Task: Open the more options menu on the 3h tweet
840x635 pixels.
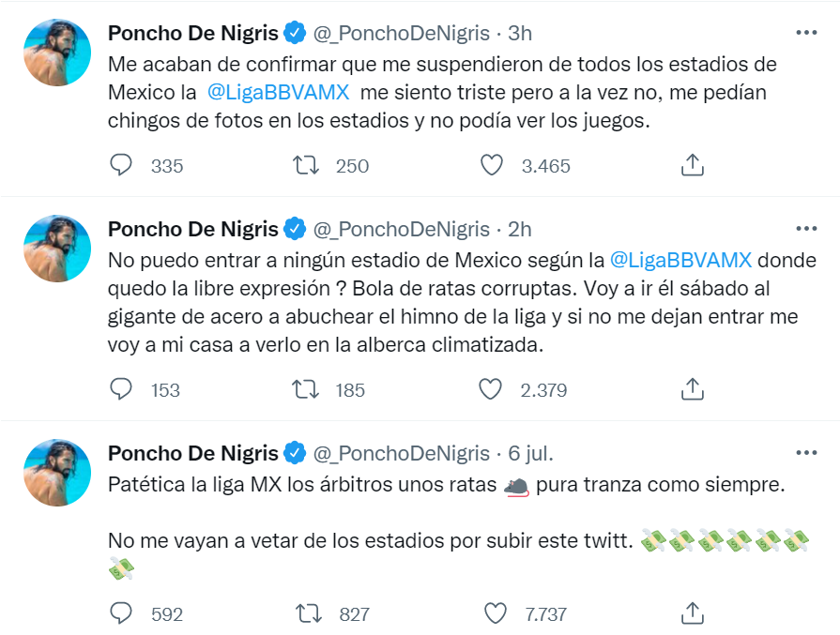Action: [x=806, y=33]
